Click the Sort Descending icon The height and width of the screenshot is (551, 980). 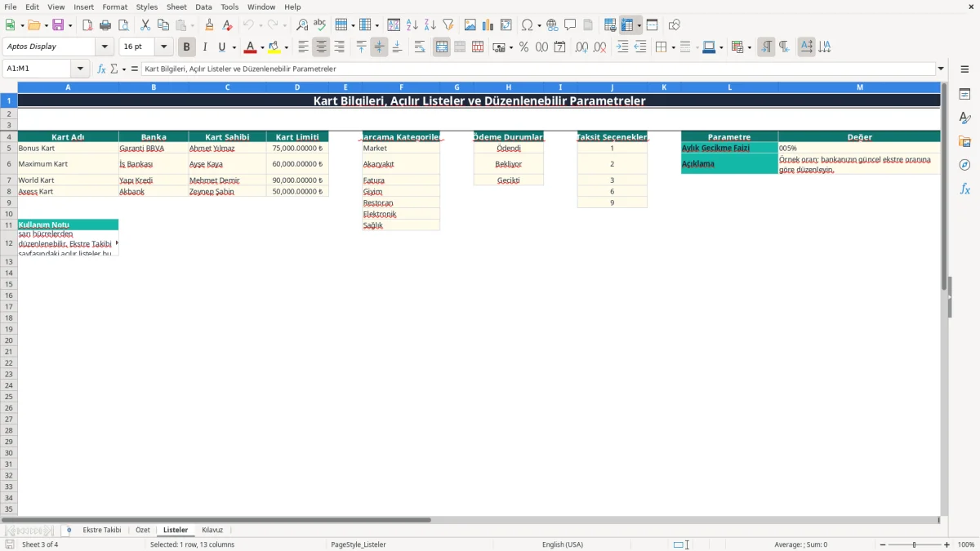click(430, 25)
